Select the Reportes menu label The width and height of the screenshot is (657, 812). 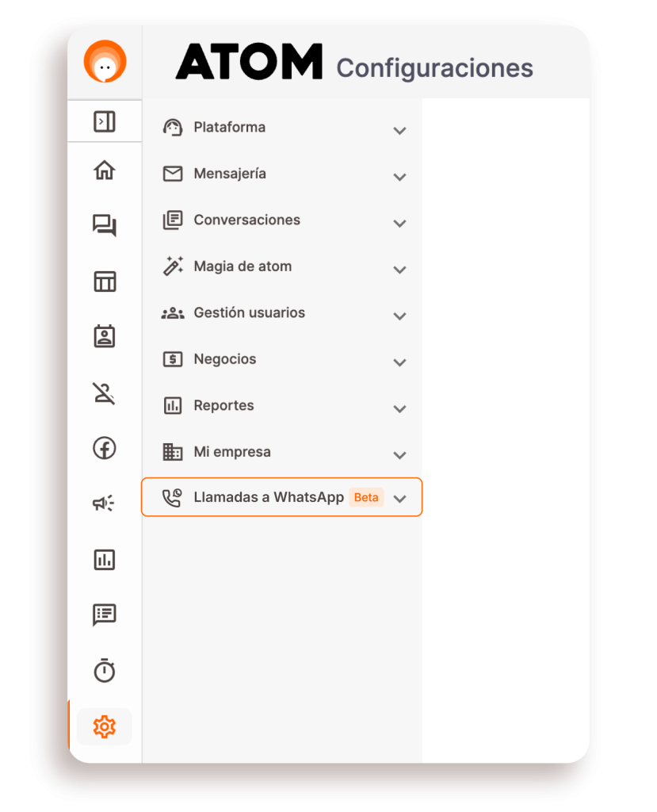[x=223, y=405]
